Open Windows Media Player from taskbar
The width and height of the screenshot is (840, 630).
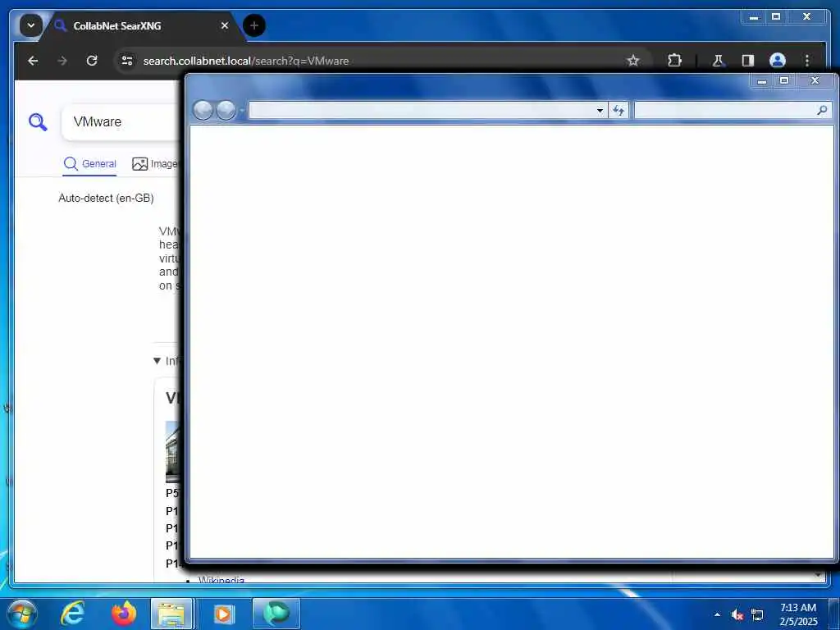point(223,614)
